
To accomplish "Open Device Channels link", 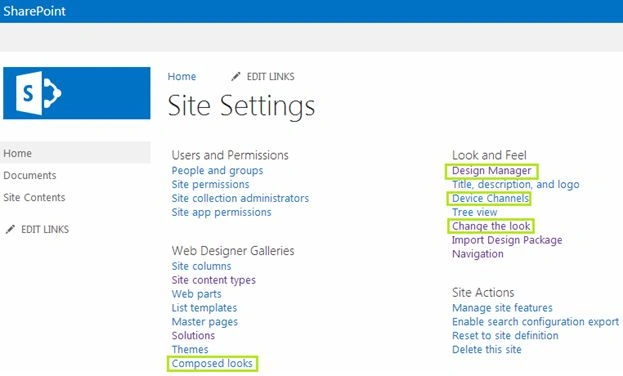I will tap(490, 198).
